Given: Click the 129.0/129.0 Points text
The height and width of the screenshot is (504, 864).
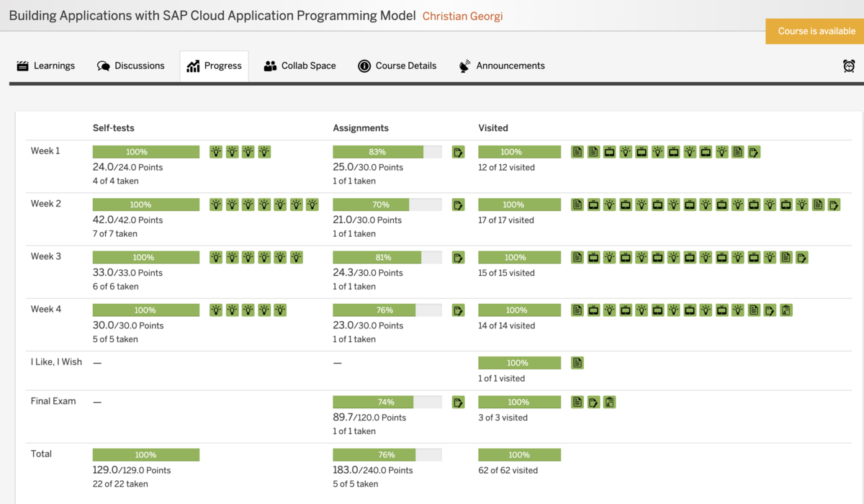Looking at the screenshot, I should [x=132, y=470].
